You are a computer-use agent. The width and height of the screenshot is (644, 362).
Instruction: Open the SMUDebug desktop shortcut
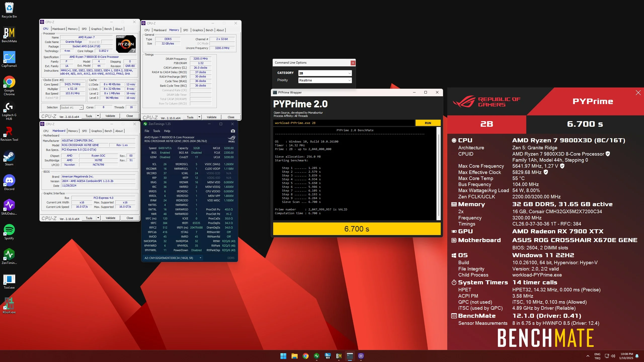point(9,207)
